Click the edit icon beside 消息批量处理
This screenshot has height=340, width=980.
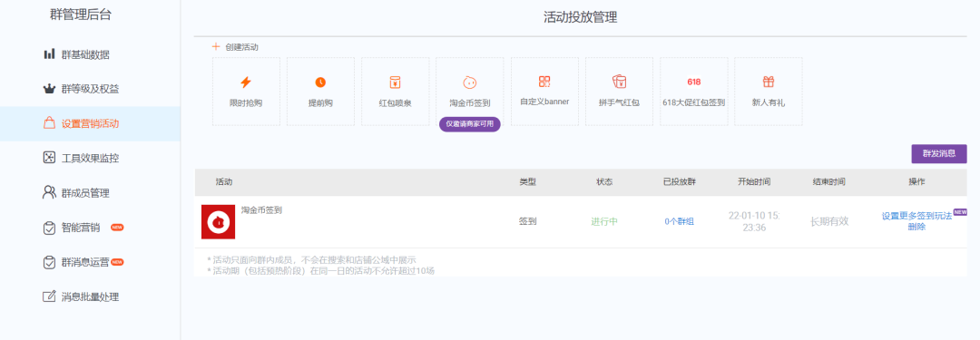[49, 296]
